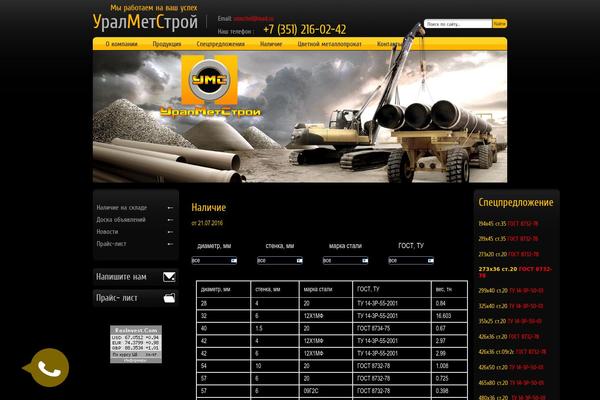Open Наличие на складе sidebar link

click(x=122, y=207)
